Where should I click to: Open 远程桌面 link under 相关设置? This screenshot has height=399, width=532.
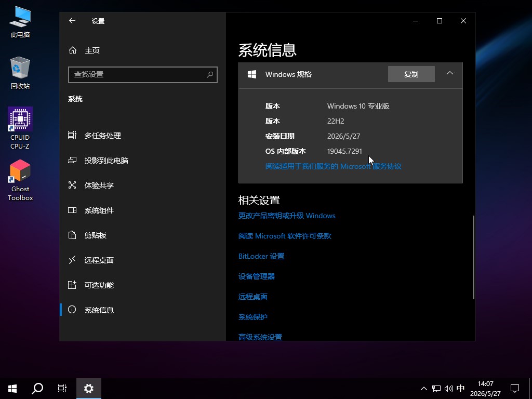253,297
